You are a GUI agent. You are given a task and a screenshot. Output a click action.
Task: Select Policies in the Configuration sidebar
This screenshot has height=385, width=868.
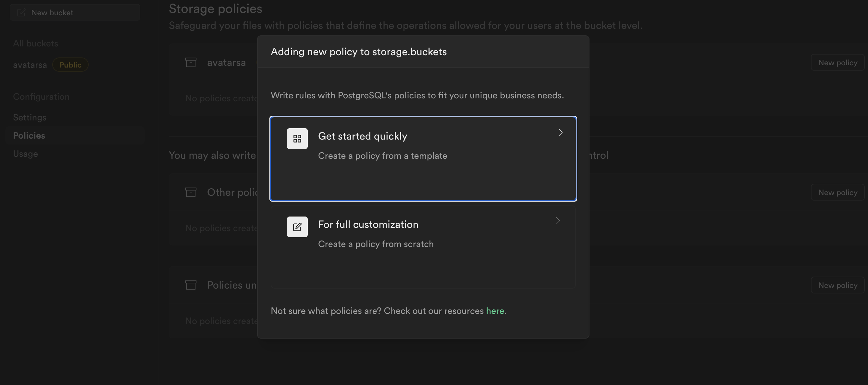(29, 135)
